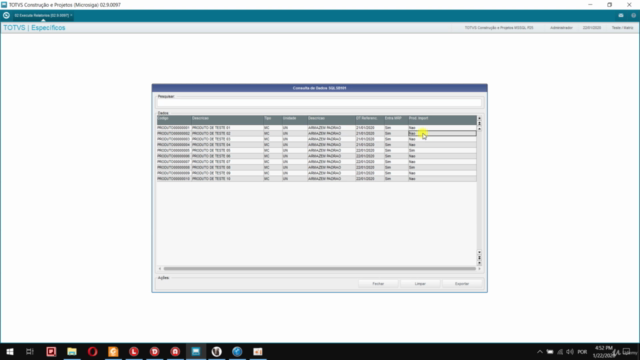Click the active TOTVS taskbar icon
This screenshot has height=360, width=640.
click(196, 351)
